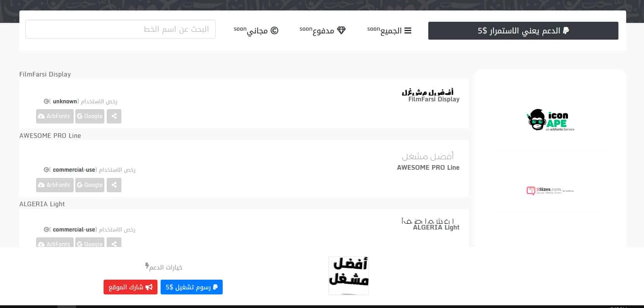
Task: Click the dark $5 support banner button
Action: [x=523, y=31]
